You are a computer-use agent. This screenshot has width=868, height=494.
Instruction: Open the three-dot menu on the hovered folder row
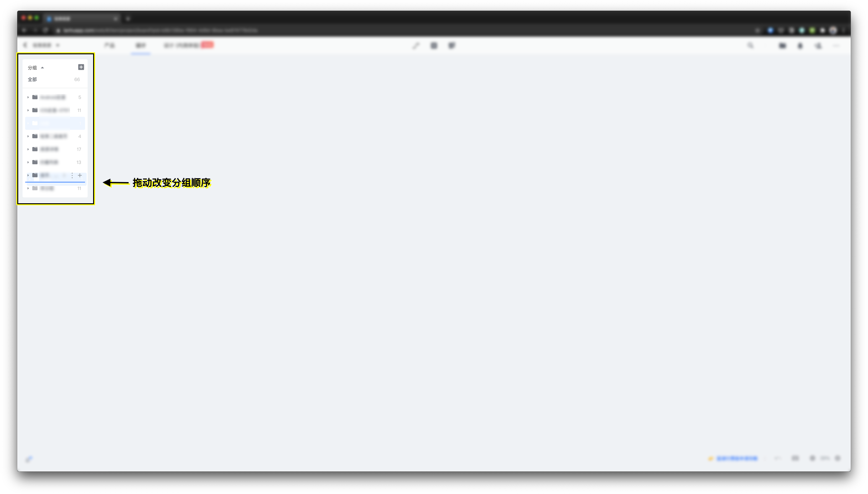pyautogui.click(x=72, y=175)
